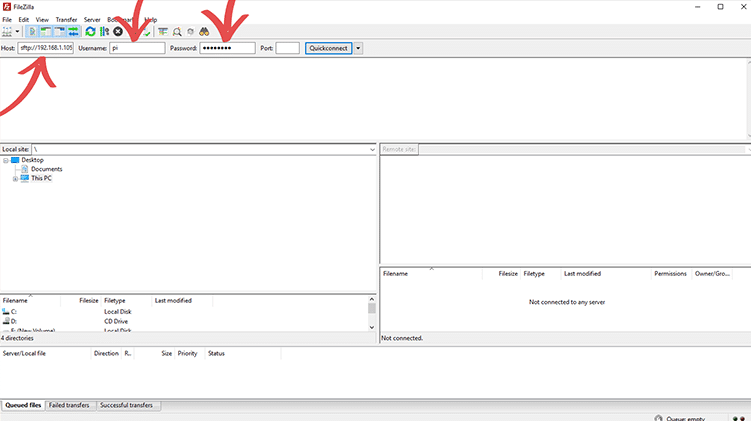Viewport: 751px width, 421px height.
Task: Open the directory listing filters icon
Action: pos(163,32)
